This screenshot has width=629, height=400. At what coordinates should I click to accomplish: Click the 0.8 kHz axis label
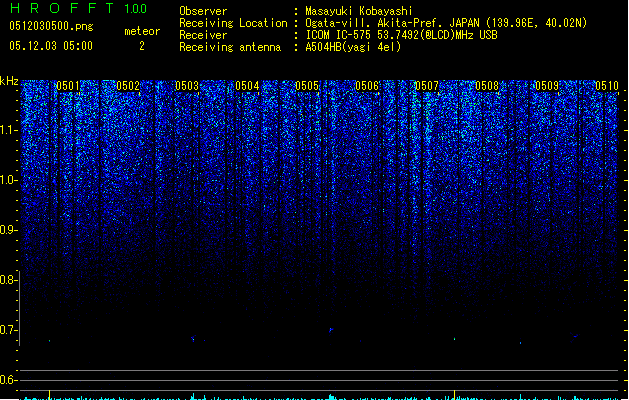pyautogui.click(x=9, y=280)
